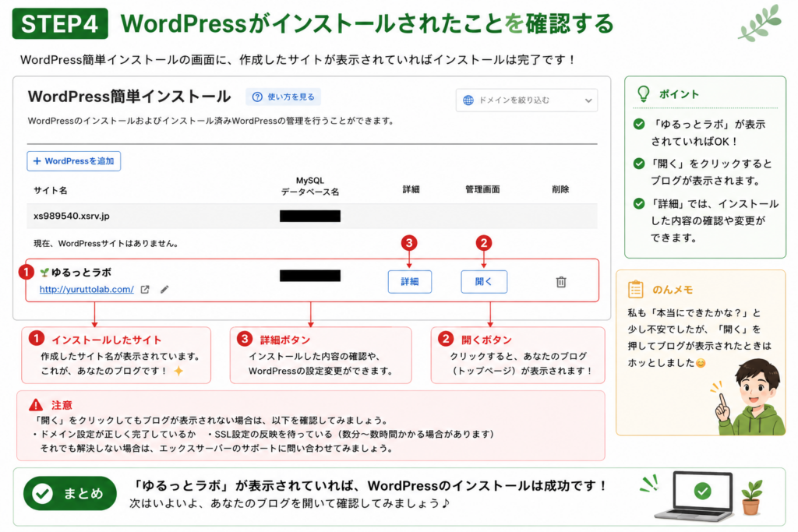Click the サイト名 column header
Screen dimensions: 798x532
51,190
